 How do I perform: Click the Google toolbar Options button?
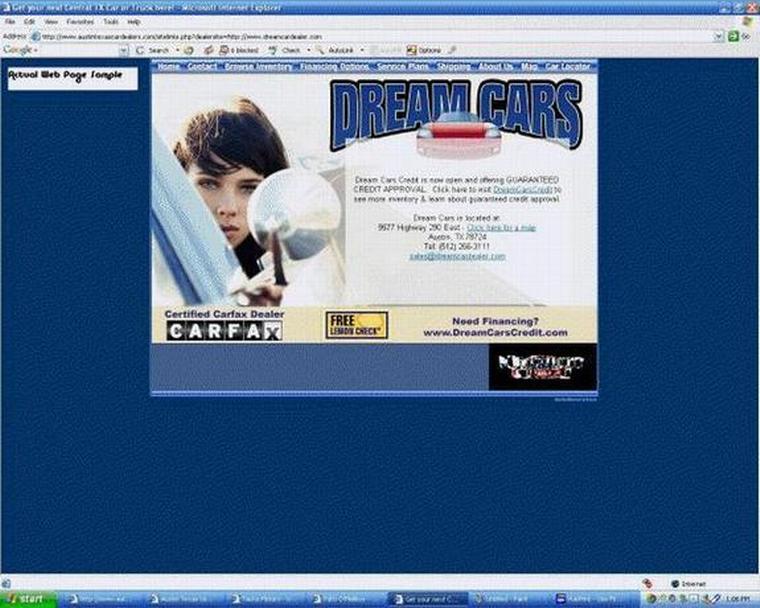pyautogui.click(x=426, y=49)
